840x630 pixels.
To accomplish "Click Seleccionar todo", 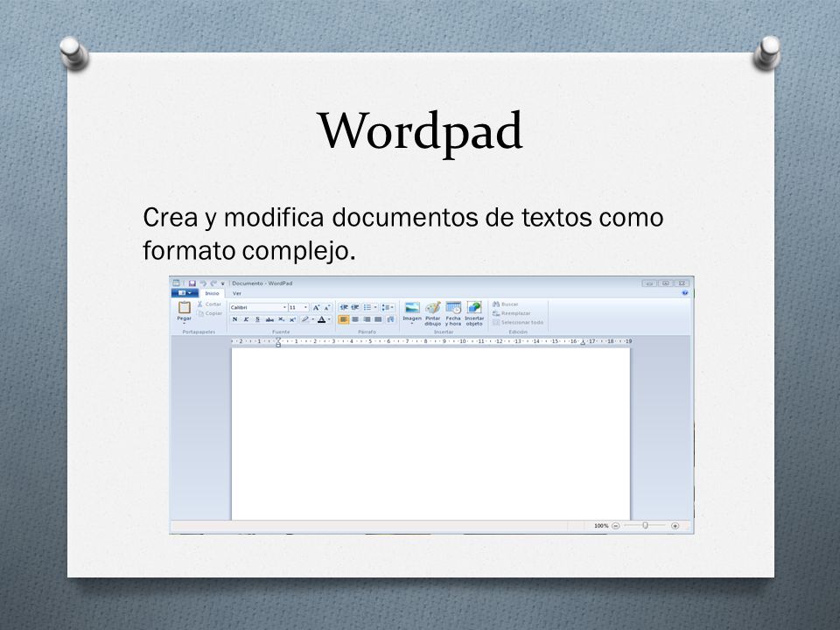I will pyautogui.click(x=518, y=323).
